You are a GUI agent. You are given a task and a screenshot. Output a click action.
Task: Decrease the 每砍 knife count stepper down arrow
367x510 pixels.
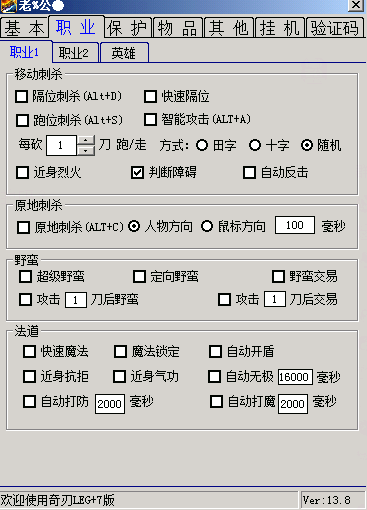tap(86, 150)
